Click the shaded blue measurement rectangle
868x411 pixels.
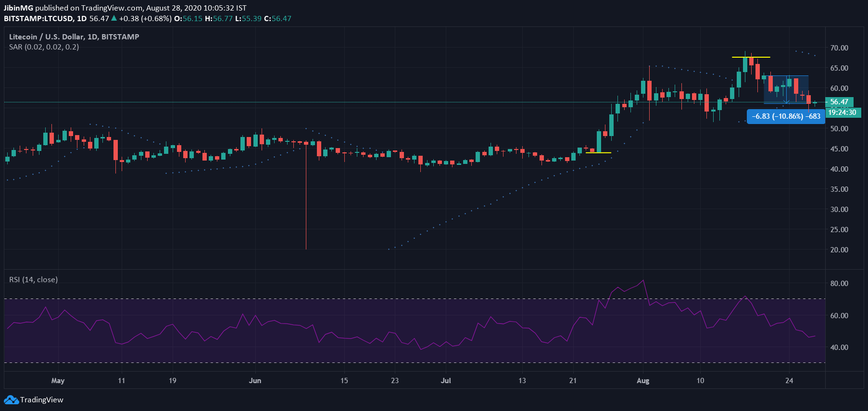[x=786, y=89]
